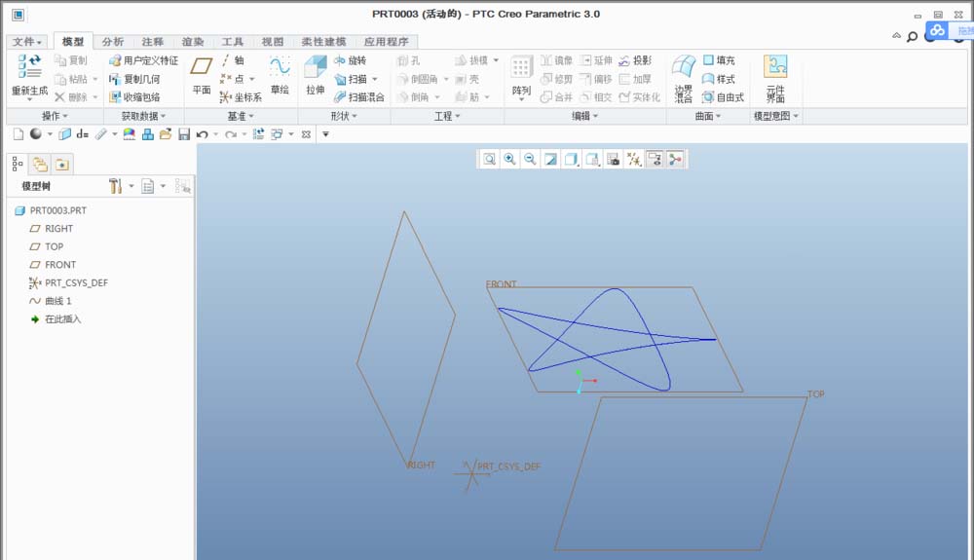Toggle the spin center button in graphics toolbar

(x=675, y=160)
